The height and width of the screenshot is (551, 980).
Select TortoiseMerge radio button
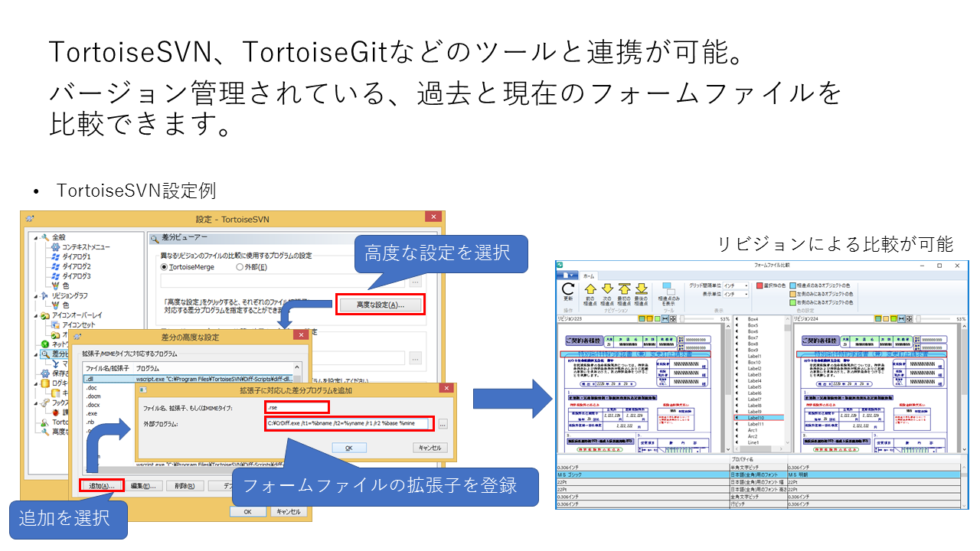(165, 267)
